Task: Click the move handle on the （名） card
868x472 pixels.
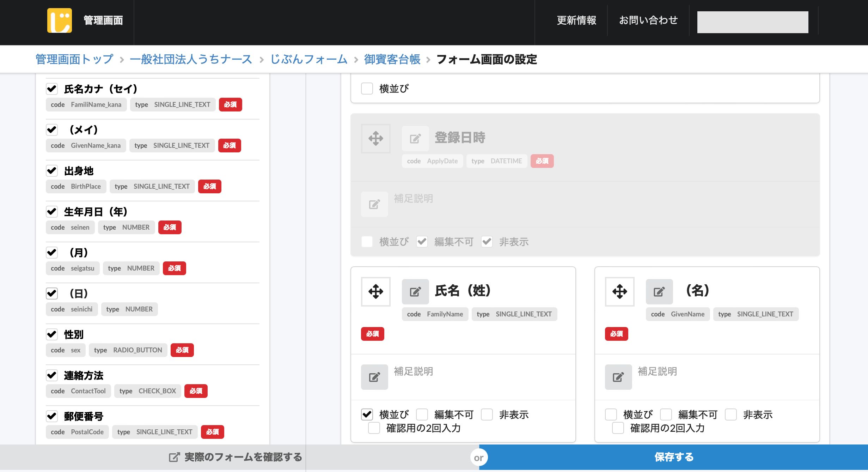Action: [x=619, y=292]
